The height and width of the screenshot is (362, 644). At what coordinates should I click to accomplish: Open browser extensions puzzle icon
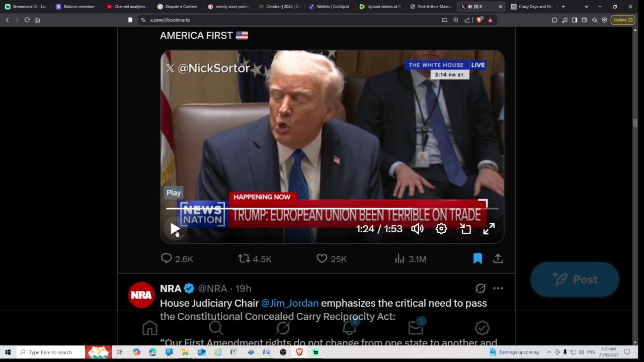pos(554,20)
